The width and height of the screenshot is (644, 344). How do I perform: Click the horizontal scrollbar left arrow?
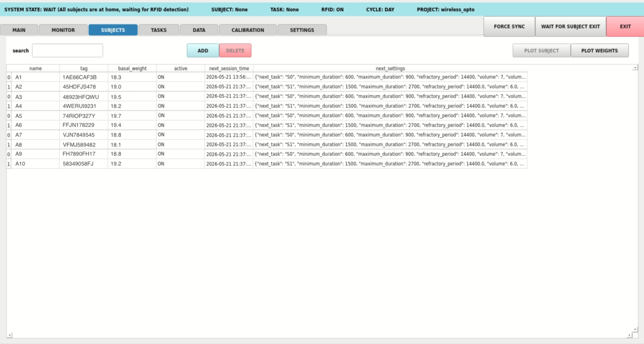point(10,335)
